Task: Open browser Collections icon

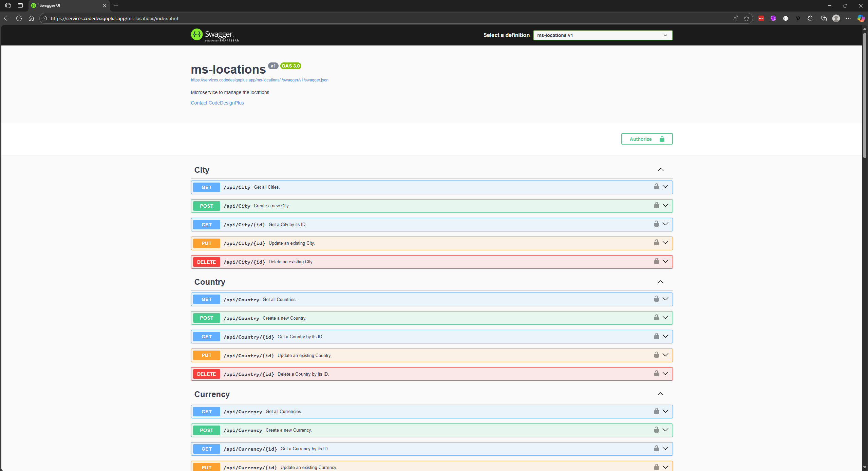Action: (x=824, y=18)
